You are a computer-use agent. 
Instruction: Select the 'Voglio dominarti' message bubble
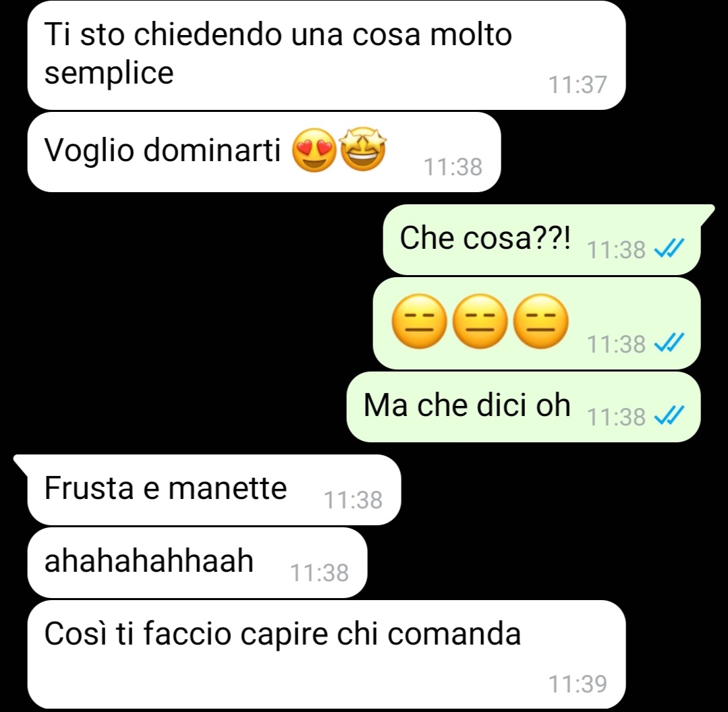[x=264, y=152]
